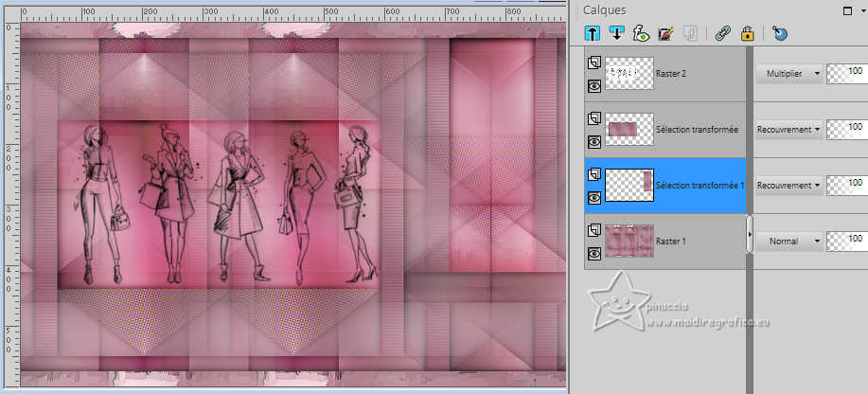The image size is (868, 394).
Task: Open the Normal blend mode dropdown
Action: [788, 242]
